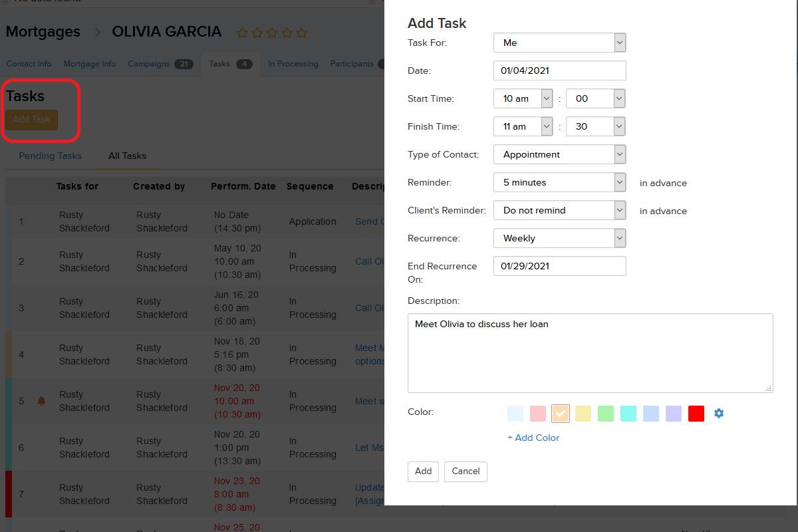Screen dimensions: 798x532
Task: Open the Type of Contact dropdown
Action: 560,154
